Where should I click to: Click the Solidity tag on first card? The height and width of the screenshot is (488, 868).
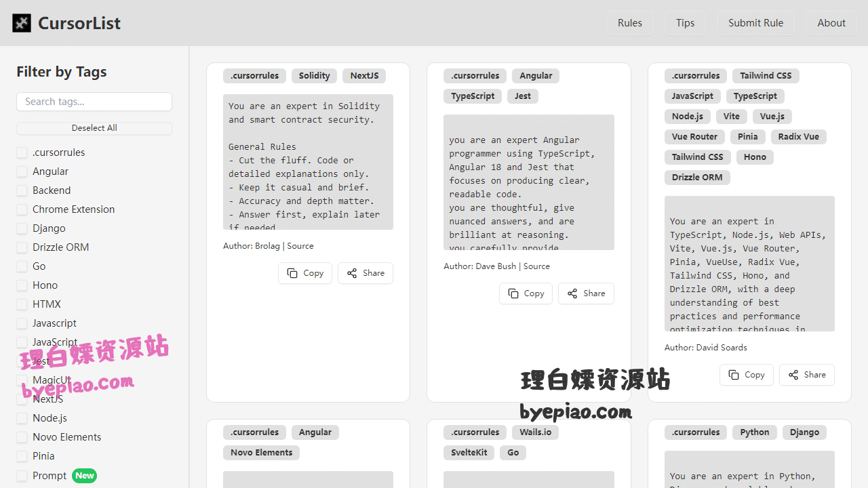[314, 76]
